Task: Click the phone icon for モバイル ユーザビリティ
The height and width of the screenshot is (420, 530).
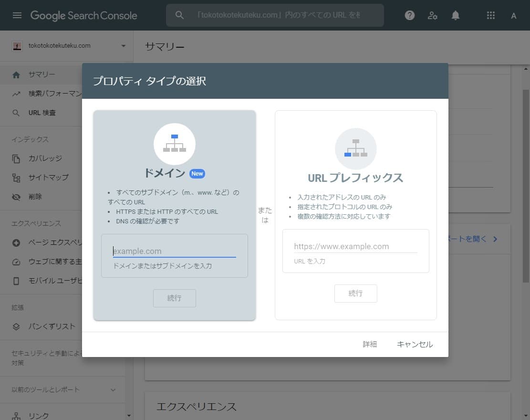Action: (x=16, y=281)
